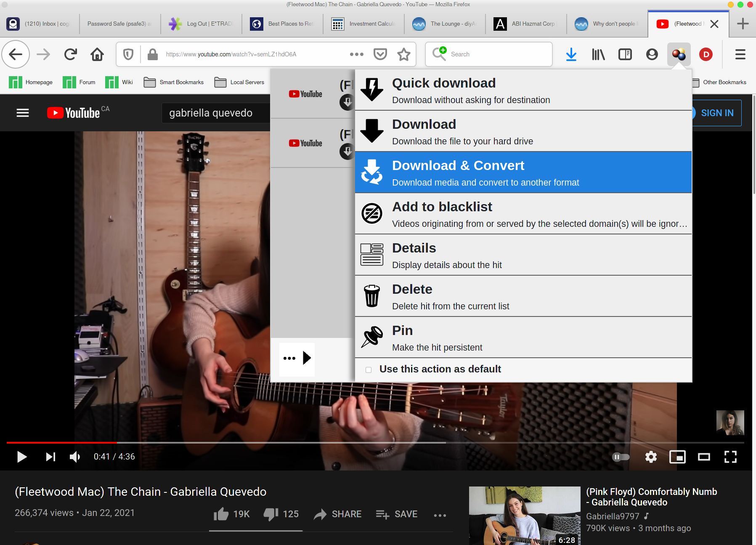The image size is (756, 545).
Task: Open tracking protection shield icon
Action: (128, 54)
